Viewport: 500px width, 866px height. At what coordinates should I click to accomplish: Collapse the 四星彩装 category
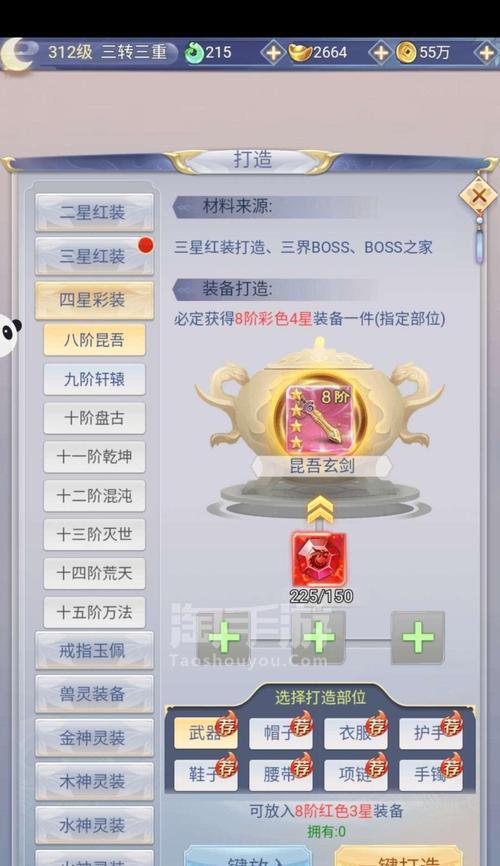(x=94, y=301)
